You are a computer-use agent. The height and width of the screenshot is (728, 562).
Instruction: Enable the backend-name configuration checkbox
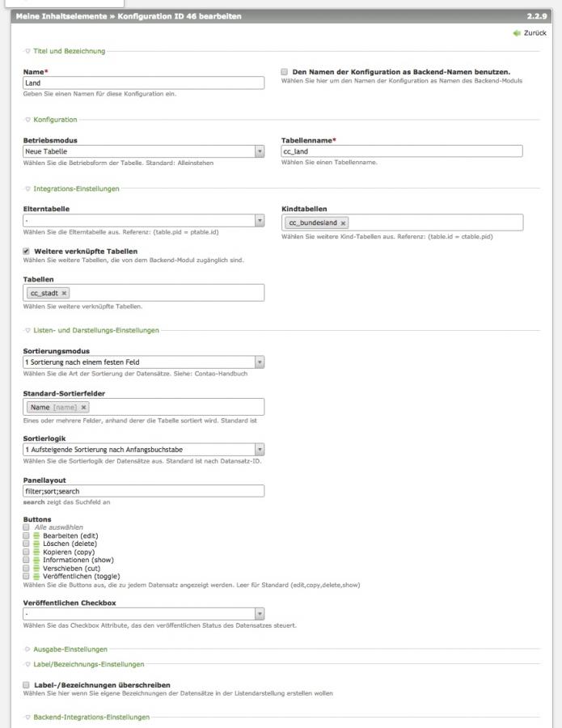pos(285,72)
